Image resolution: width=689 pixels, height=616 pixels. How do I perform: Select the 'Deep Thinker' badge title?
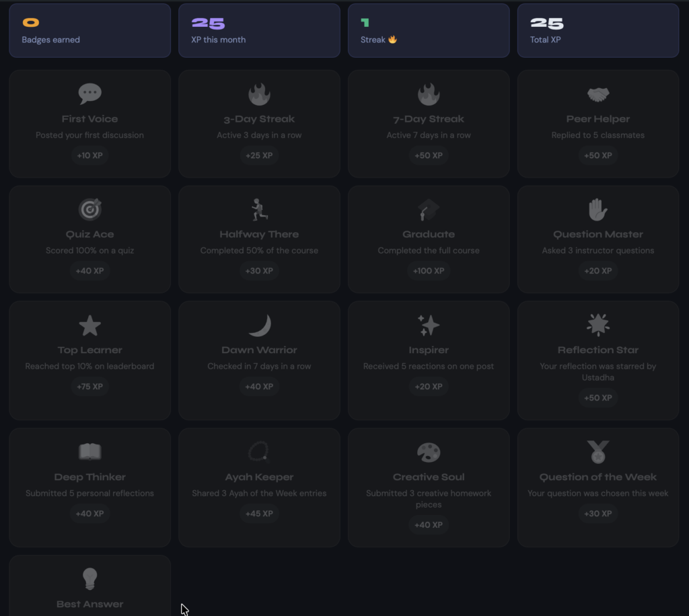pos(89,477)
